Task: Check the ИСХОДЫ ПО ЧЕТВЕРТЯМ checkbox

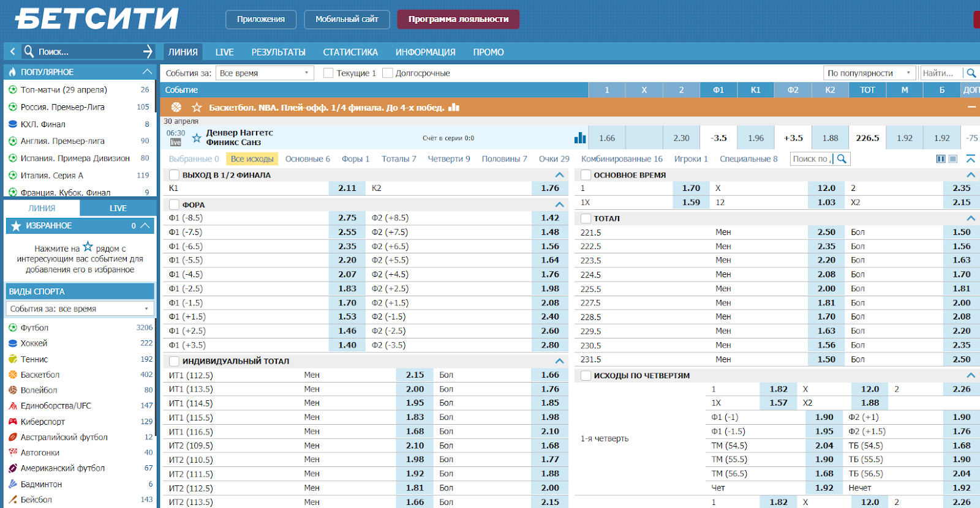Action: 586,376
